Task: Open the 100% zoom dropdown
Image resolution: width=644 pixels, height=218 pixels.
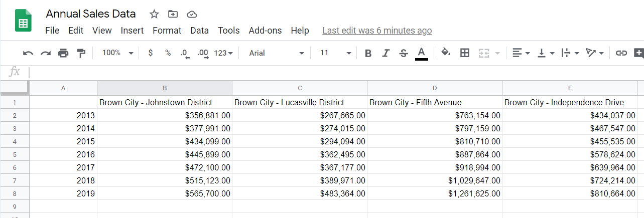Action: pyautogui.click(x=118, y=53)
